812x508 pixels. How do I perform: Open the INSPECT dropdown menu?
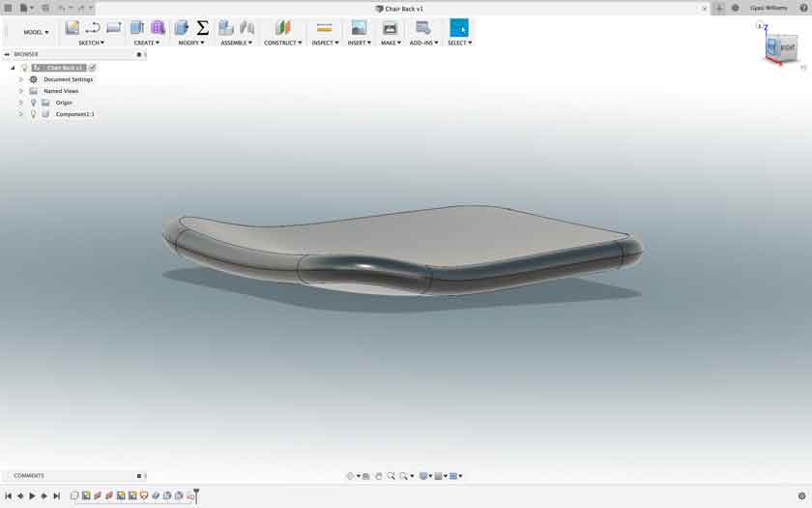tap(325, 43)
